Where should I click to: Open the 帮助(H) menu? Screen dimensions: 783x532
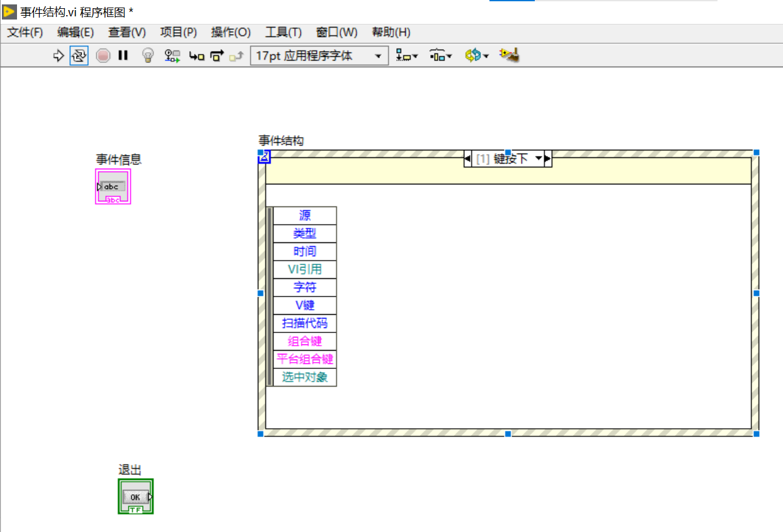click(x=391, y=32)
